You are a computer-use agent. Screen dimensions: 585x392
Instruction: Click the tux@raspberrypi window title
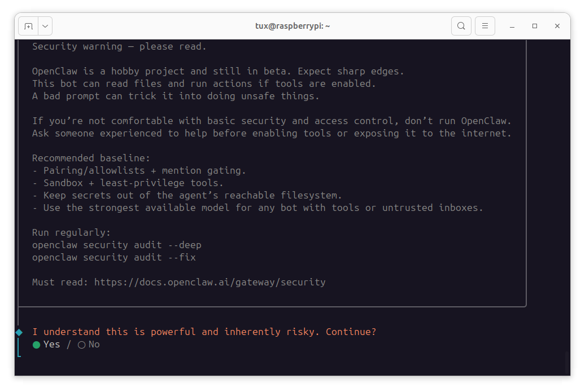pos(292,26)
